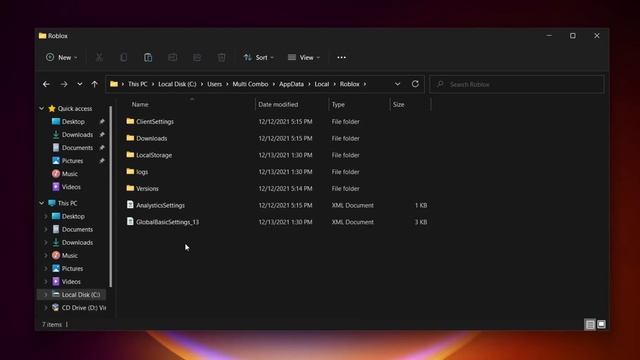Click the Share icon in toolbar
Viewport: 640px width, 360px height.
coord(197,58)
